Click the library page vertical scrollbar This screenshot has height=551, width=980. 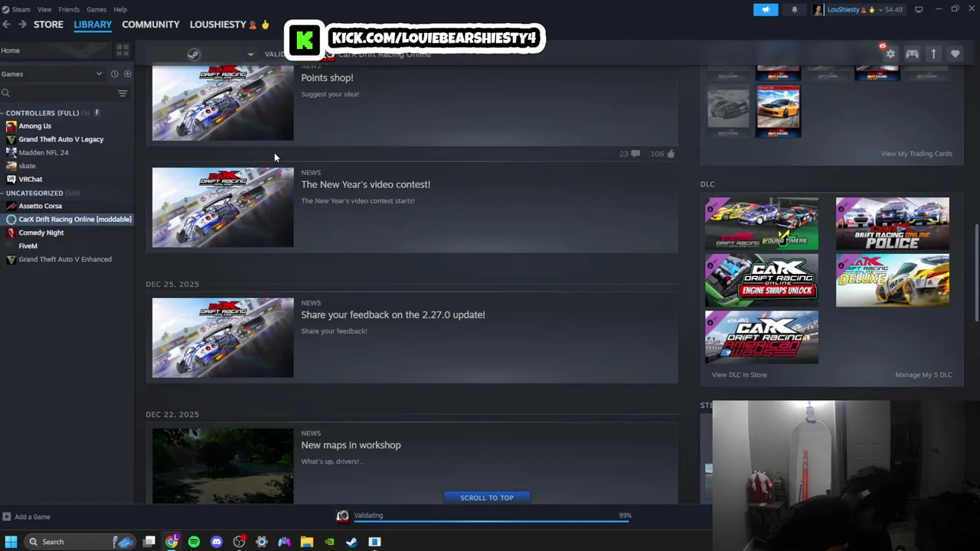pos(977,272)
